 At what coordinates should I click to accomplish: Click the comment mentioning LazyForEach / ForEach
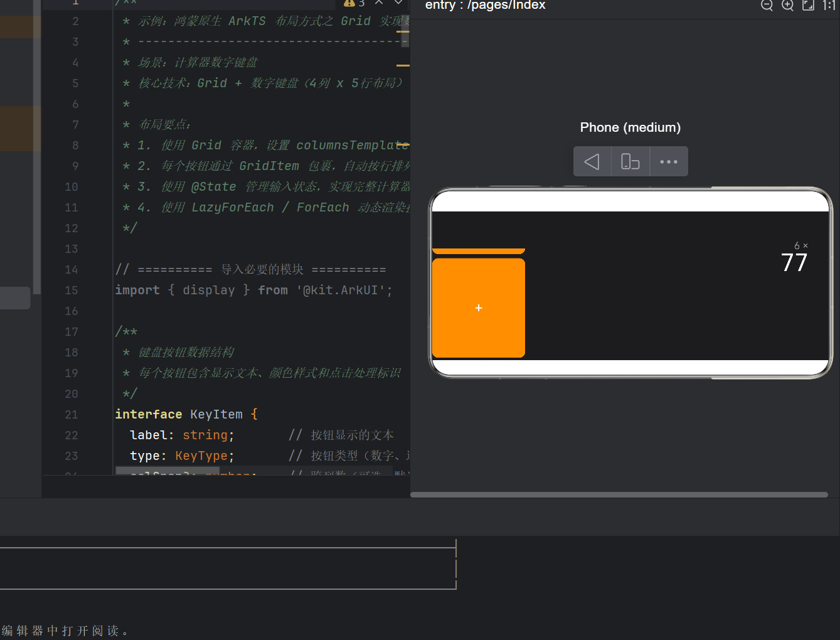(x=266, y=207)
